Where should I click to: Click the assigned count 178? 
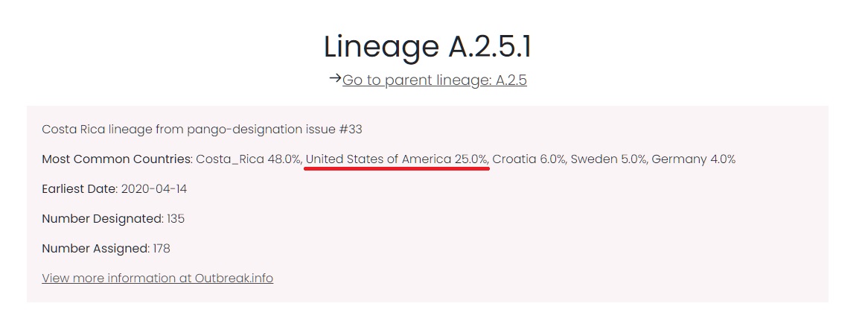coord(162,249)
